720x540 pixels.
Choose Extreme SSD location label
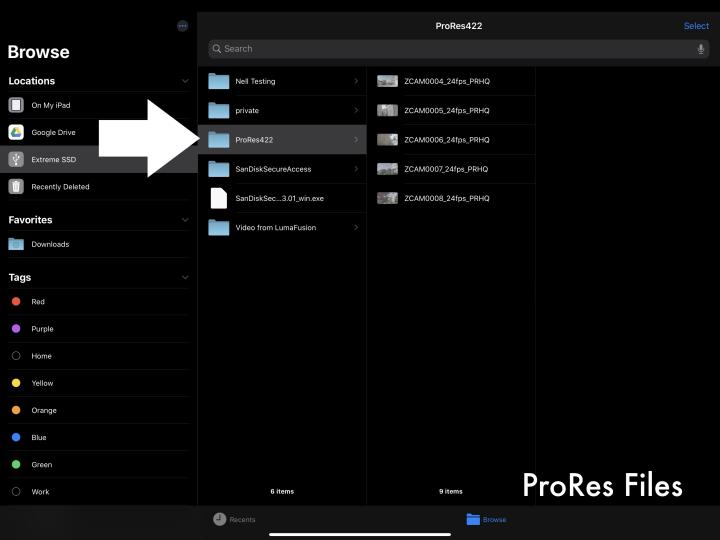point(54,159)
